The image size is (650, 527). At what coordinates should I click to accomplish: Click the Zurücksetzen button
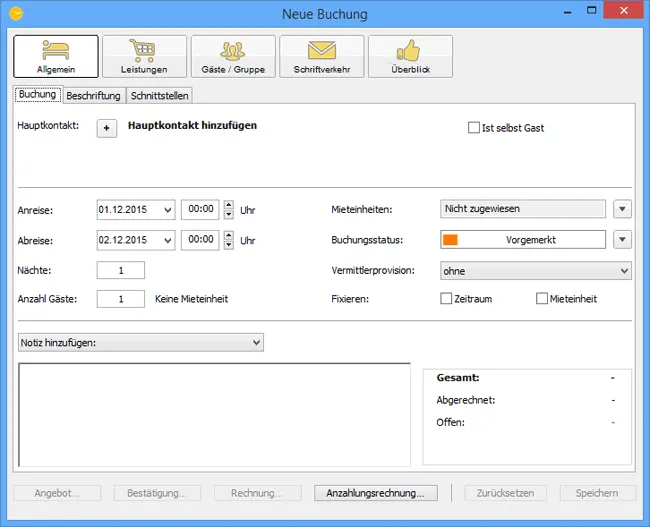point(505,493)
